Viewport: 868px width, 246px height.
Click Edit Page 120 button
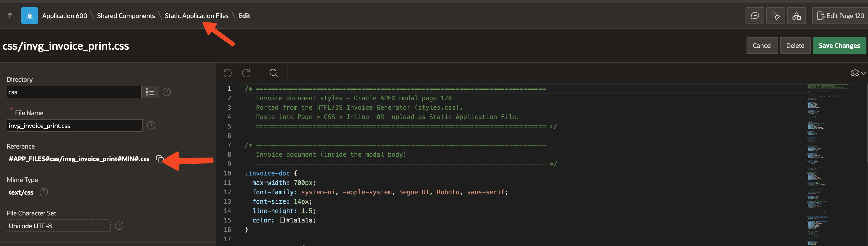click(x=840, y=15)
